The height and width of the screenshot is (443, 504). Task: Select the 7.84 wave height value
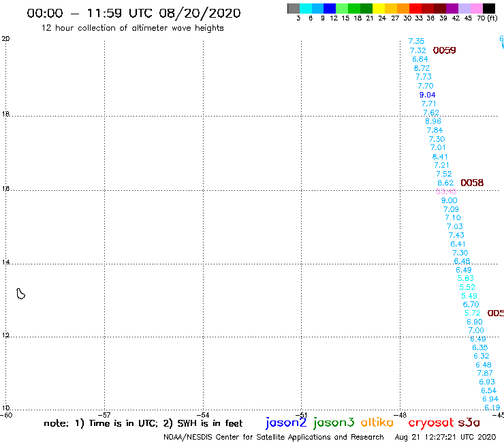(x=435, y=130)
